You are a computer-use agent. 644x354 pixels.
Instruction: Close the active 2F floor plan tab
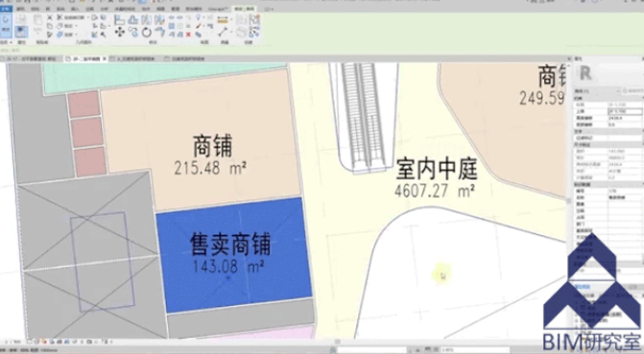point(105,59)
